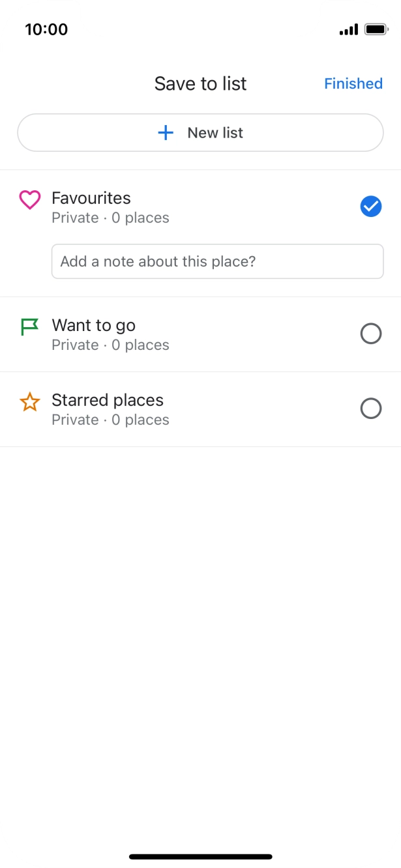Image resolution: width=401 pixels, height=868 pixels.
Task: Choose the Starred places list name
Action: pos(108,400)
